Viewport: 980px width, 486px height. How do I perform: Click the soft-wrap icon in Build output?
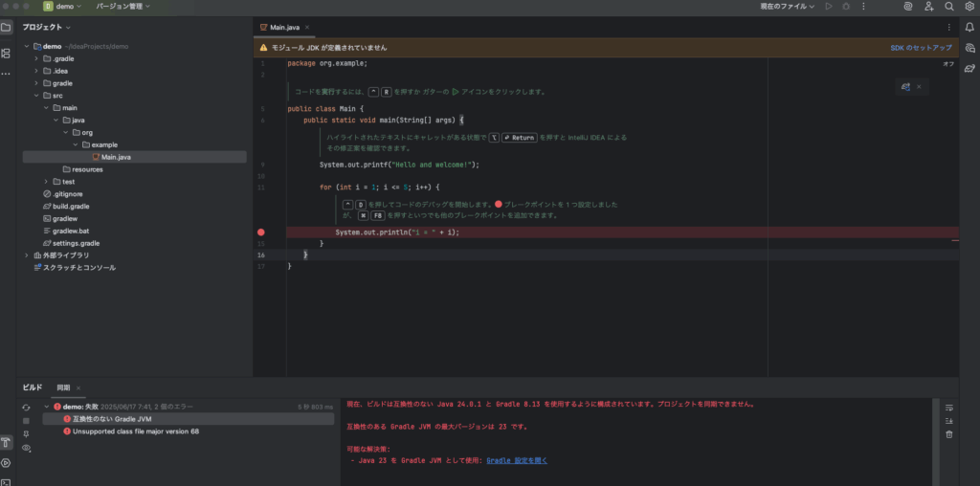(x=948, y=408)
